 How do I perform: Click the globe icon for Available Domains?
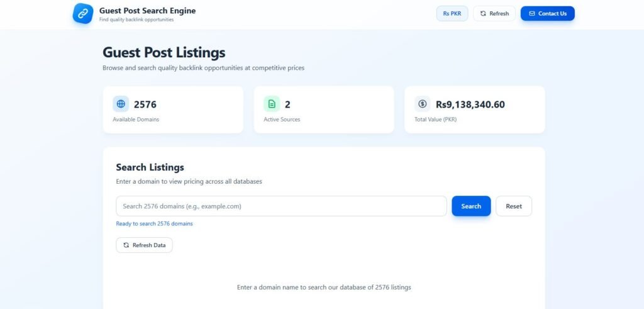(121, 104)
